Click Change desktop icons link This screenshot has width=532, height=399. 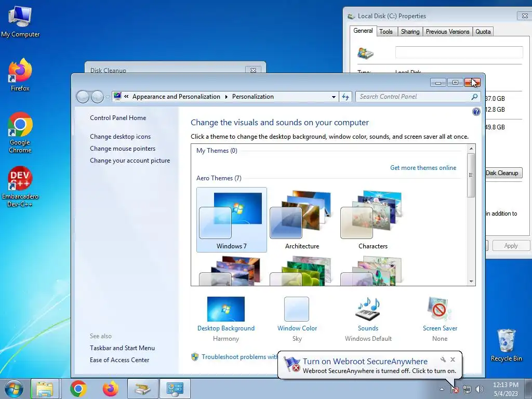(x=120, y=137)
